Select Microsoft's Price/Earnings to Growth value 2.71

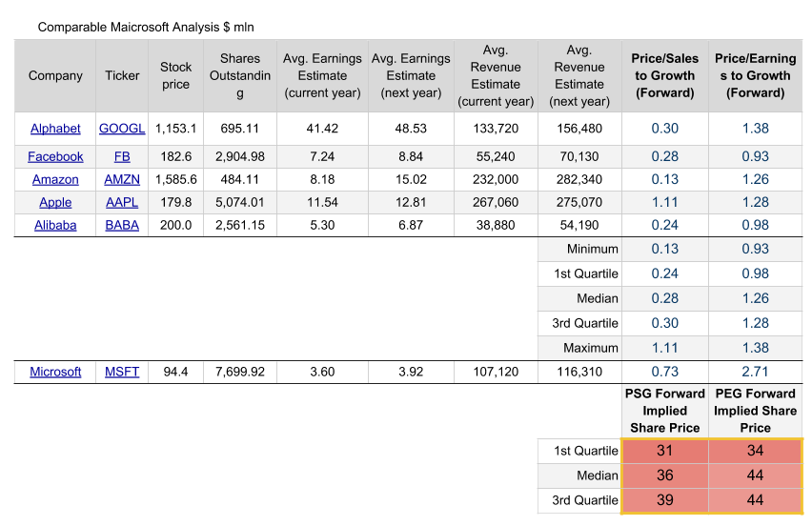(755, 372)
